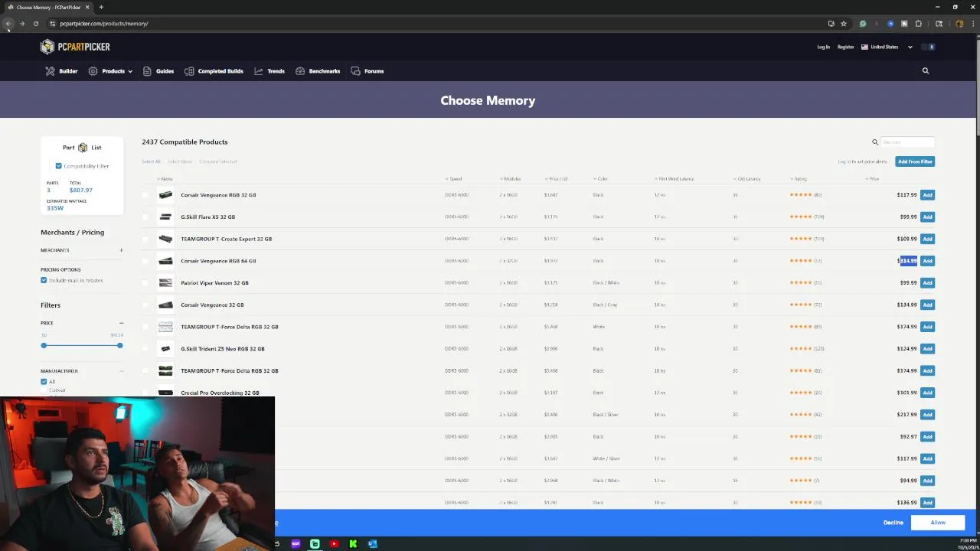Image resolution: width=980 pixels, height=551 pixels.
Task: Open the Builder page via the wrench icon
Action: 50,71
